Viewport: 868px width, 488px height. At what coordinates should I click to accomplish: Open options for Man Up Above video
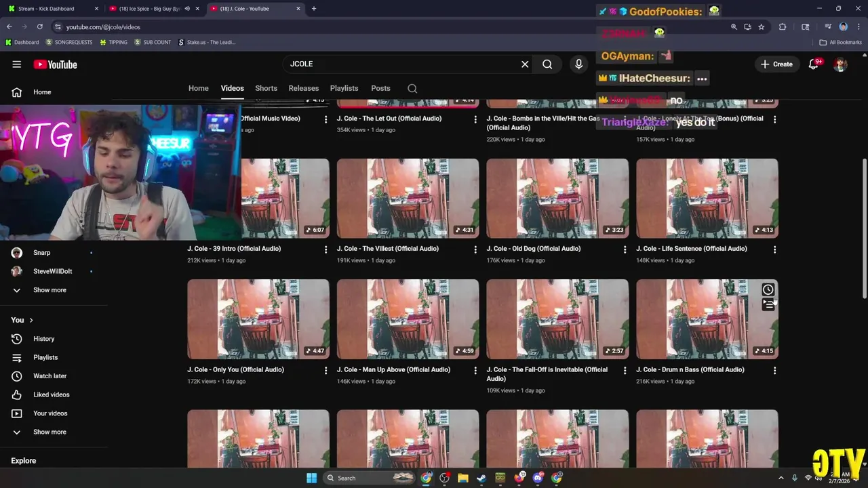pos(475,371)
